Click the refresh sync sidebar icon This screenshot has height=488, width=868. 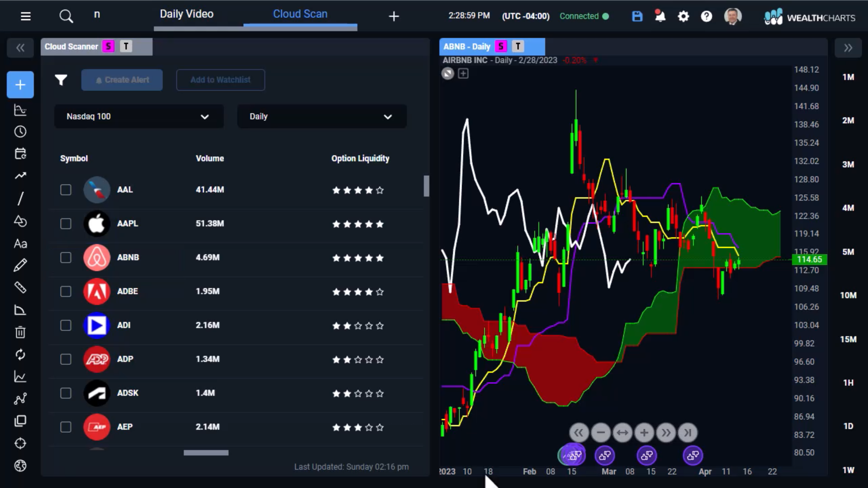(20, 355)
